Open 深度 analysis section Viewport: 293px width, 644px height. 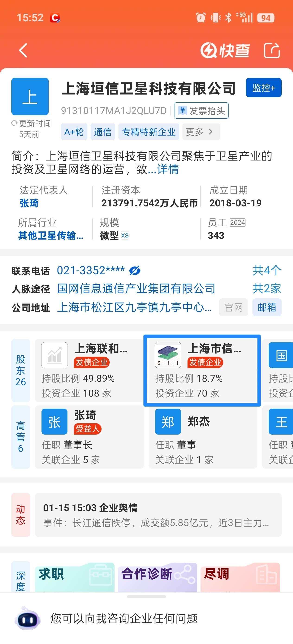(21, 577)
